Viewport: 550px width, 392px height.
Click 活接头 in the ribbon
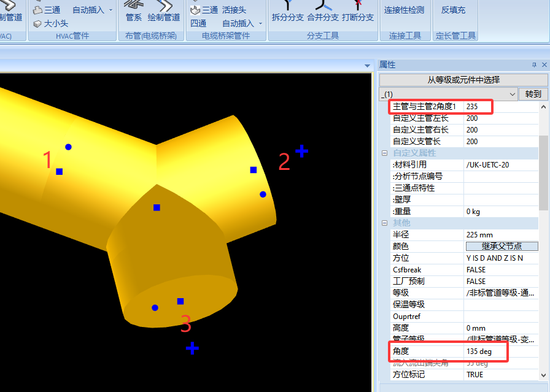234,10
